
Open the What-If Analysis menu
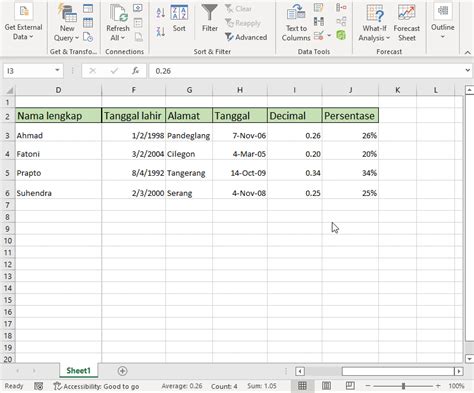click(374, 23)
